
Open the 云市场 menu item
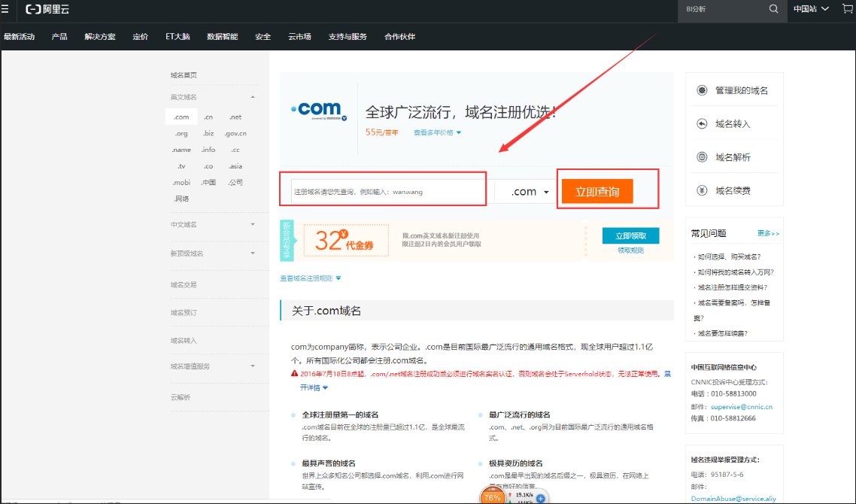pyautogui.click(x=299, y=37)
